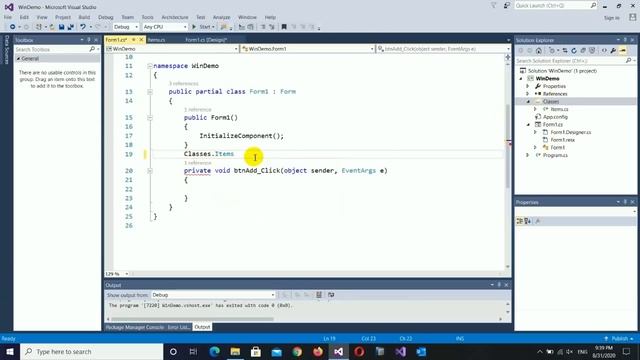Open the Data Sources side tab
Viewport: 640px width, 360px height.
(7, 49)
